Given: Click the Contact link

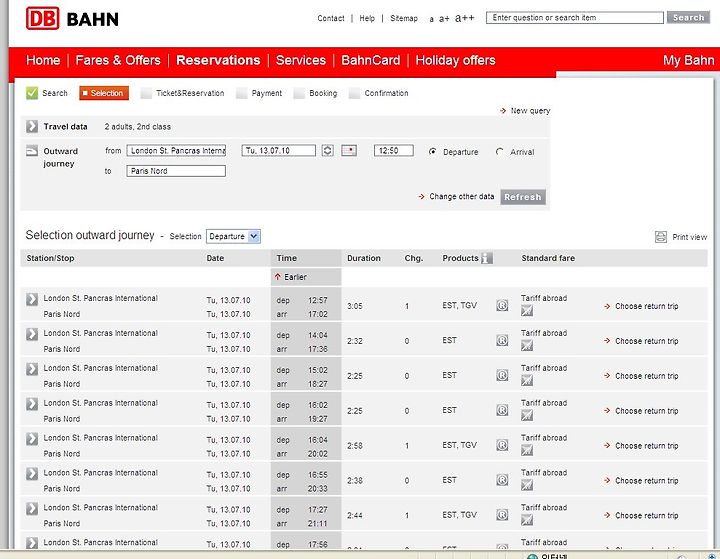Looking at the screenshot, I should tap(331, 18).
